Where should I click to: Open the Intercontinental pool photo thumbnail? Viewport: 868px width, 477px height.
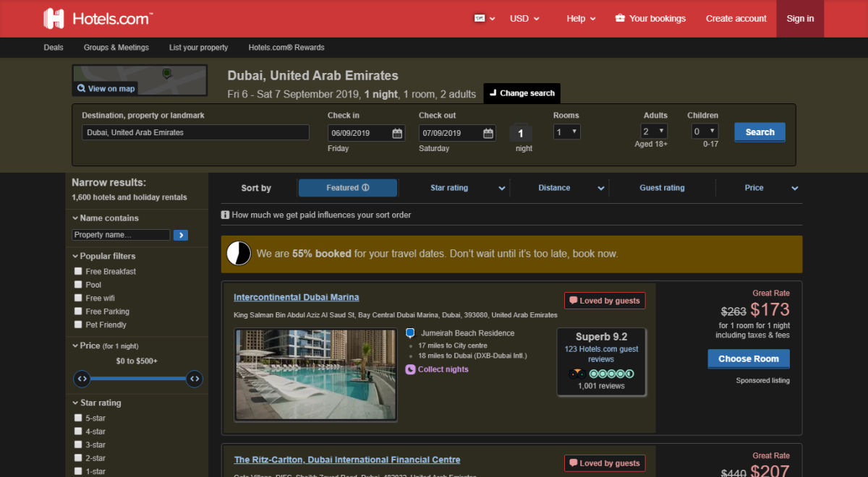(315, 374)
